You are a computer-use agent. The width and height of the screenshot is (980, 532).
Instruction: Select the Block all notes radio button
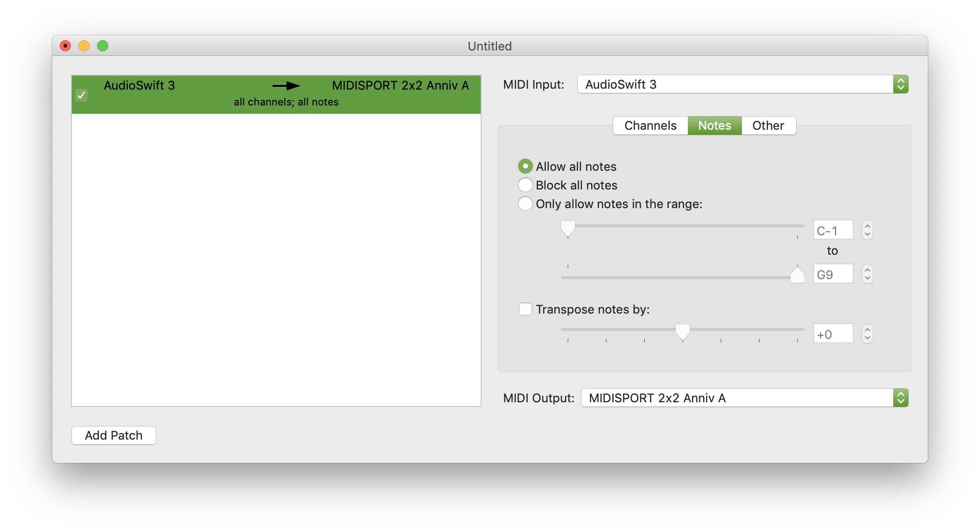525,185
